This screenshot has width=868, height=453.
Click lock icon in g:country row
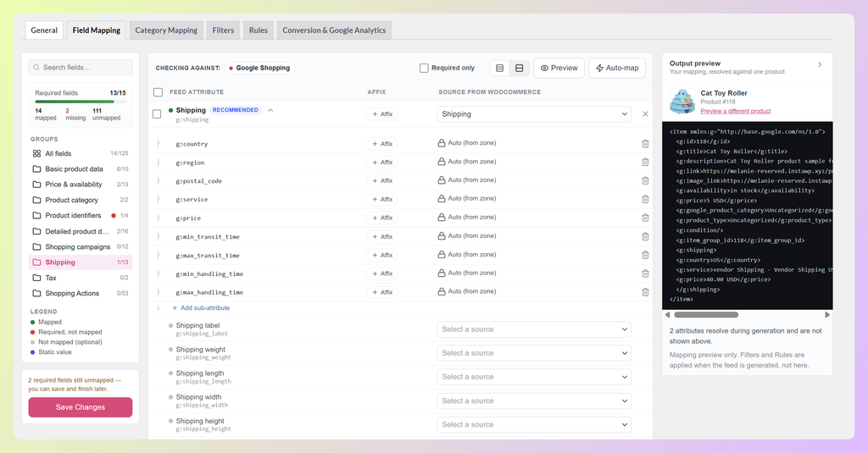click(441, 143)
